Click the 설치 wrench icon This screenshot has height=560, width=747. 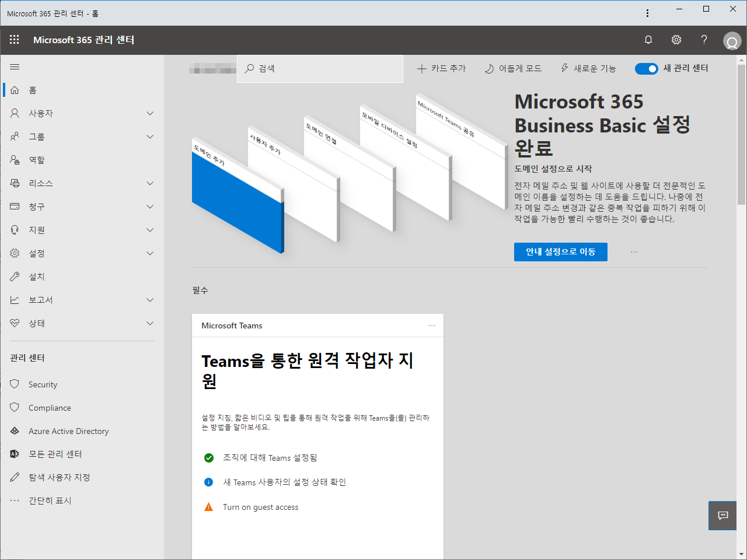click(15, 276)
